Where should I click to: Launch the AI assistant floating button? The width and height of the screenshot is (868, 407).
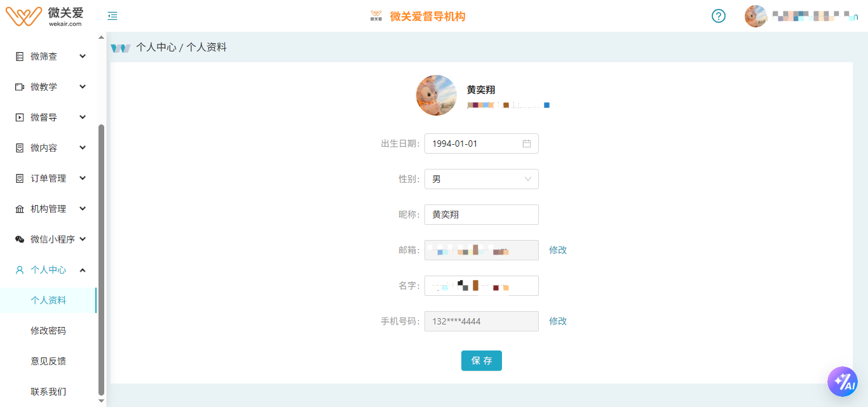point(842,382)
